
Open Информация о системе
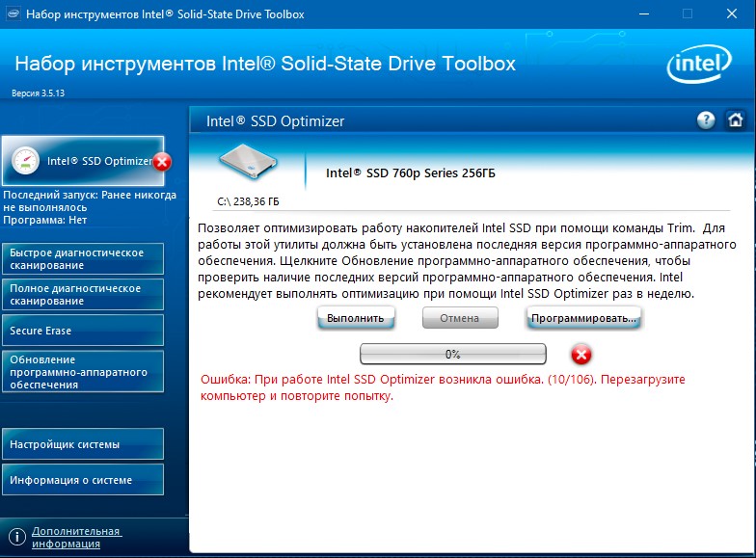coord(83,480)
